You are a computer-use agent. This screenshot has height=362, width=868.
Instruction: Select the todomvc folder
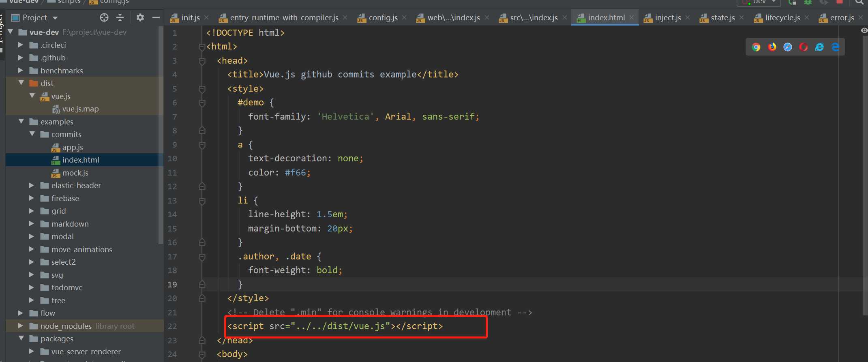pyautogui.click(x=67, y=287)
